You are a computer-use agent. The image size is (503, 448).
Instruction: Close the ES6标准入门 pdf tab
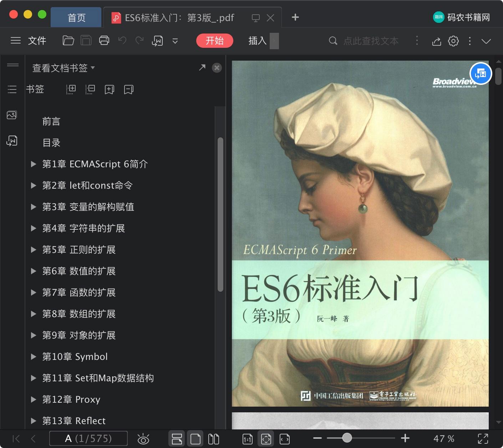tap(270, 18)
